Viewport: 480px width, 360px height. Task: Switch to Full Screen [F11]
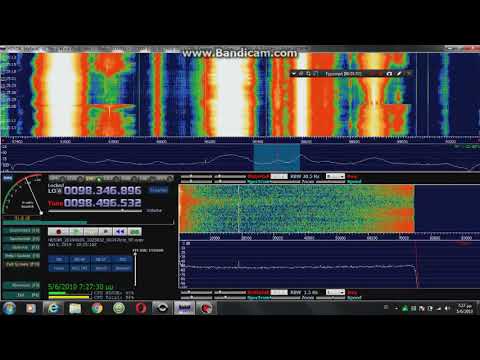coord(22,264)
